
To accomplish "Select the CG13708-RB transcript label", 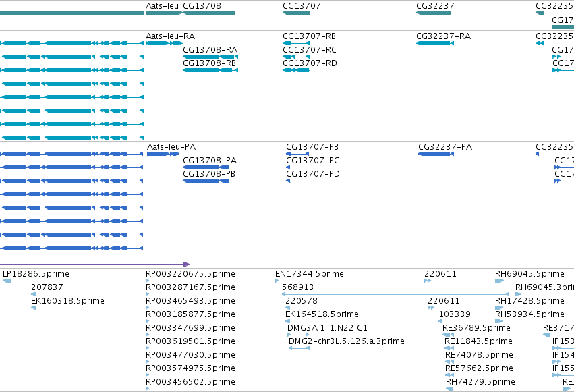I will pos(209,63).
